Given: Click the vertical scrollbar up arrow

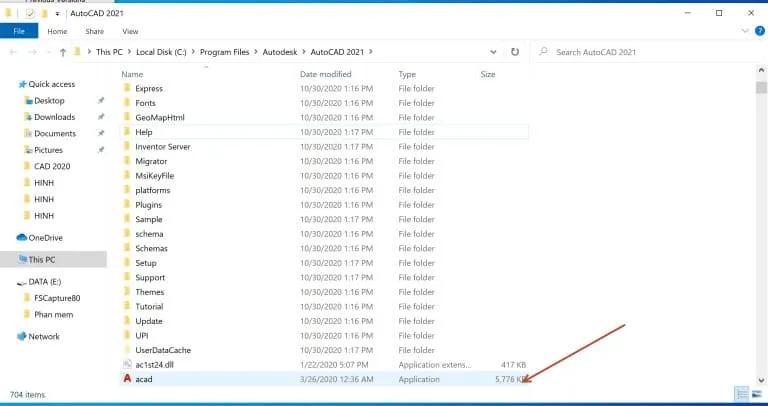Looking at the screenshot, I should click(x=761, y=71).
